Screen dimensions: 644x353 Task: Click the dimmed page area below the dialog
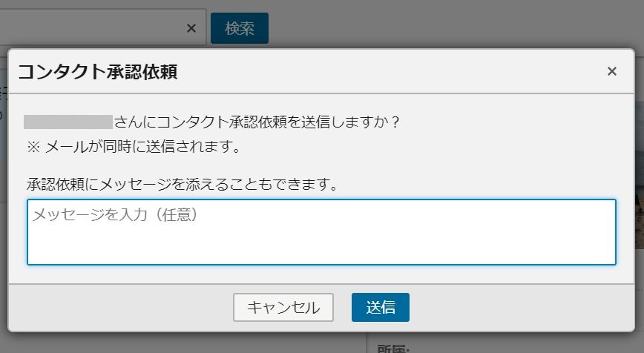click(x=185, y=343)
